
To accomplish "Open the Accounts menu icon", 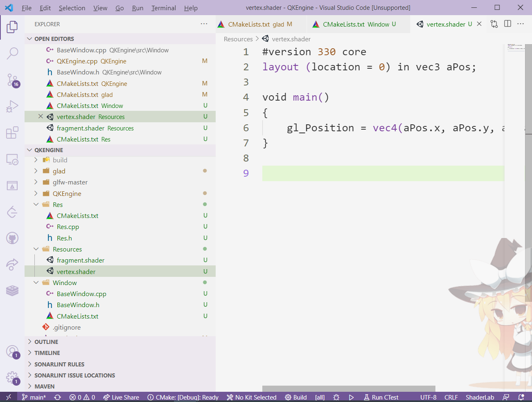I will [12, 352].
